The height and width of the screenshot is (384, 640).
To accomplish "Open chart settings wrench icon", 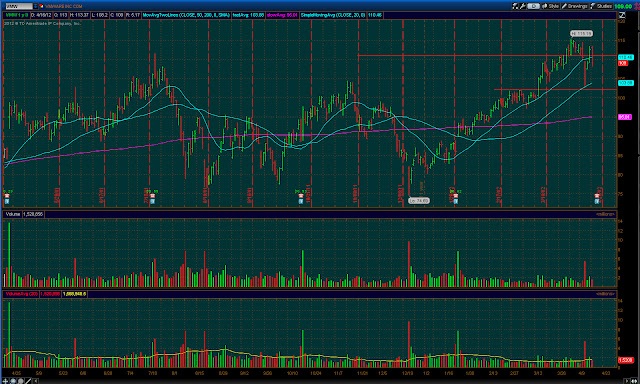I will click(523, 6).
